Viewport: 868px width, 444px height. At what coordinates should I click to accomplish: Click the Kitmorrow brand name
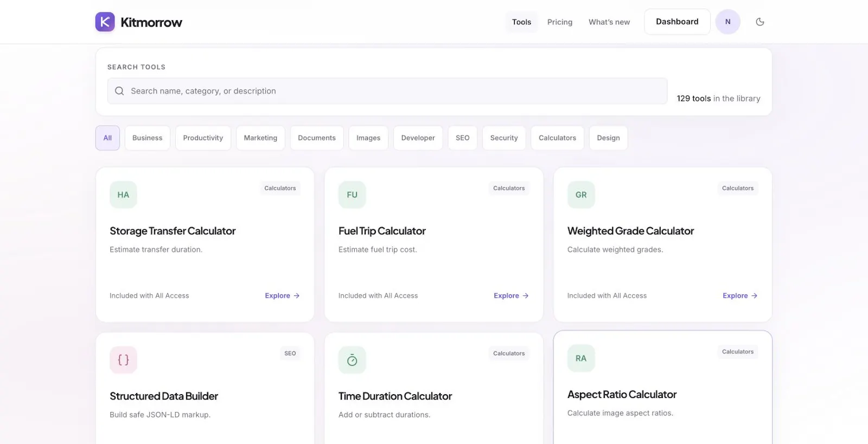click(x=151, y=22)
